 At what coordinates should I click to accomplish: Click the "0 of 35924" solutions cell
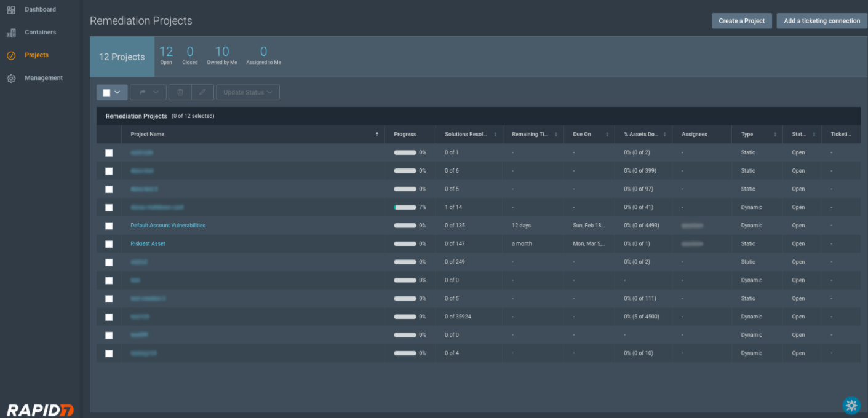click(x=458, y=317)
